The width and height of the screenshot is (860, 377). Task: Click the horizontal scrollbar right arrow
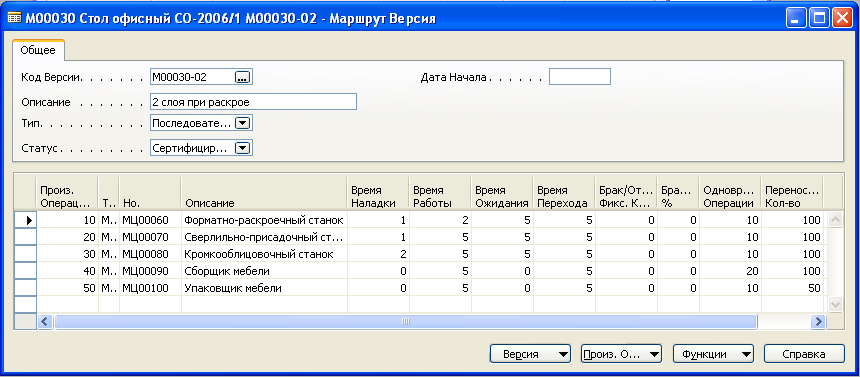click(x=819, y=322)
